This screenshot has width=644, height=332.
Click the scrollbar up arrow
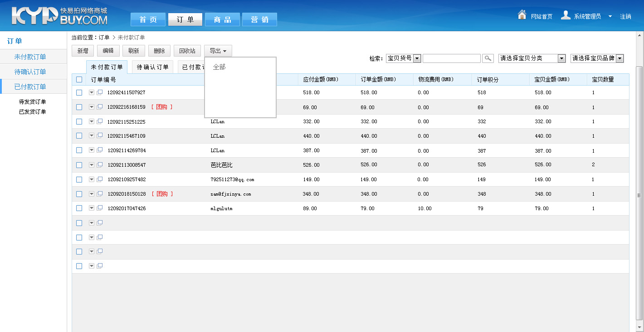click(x=639, y=35)
